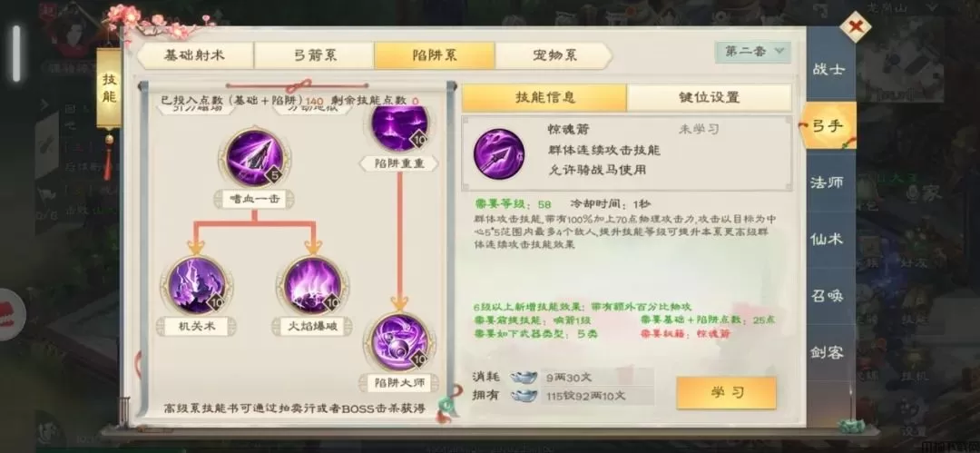This screenshot has height=453, width=980.
Task: Click the 学习 button
Action: click(726, 393)
